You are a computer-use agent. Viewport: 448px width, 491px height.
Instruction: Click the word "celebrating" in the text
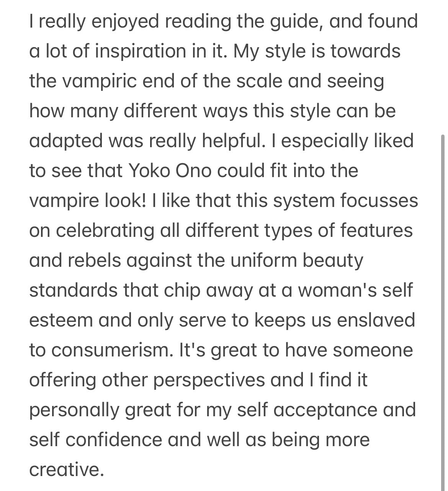[105, 230]
